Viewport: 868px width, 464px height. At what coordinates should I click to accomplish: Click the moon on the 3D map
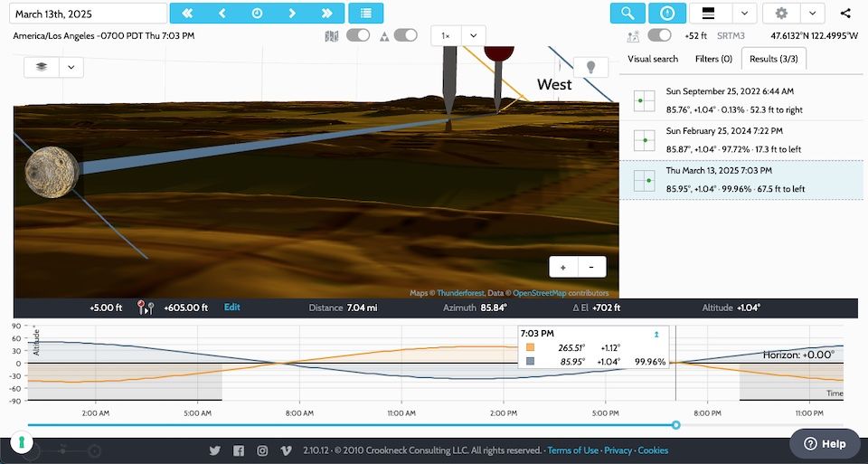pyautogui.click(x=52, y=172)
